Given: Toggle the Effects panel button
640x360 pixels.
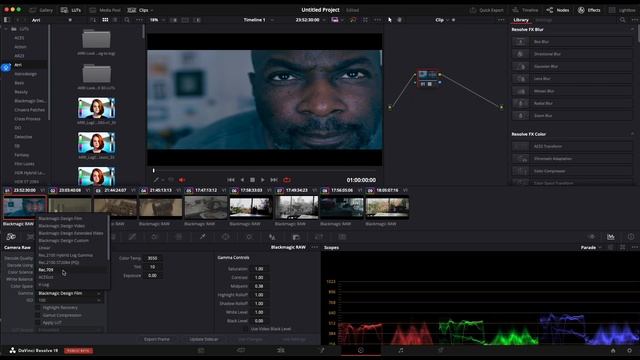Looking at the screenshot, I should (x=589, y=10).
